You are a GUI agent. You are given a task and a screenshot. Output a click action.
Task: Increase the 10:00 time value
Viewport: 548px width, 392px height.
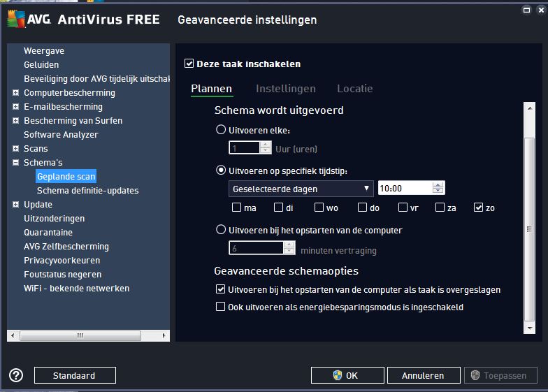[x=438, y=185]
